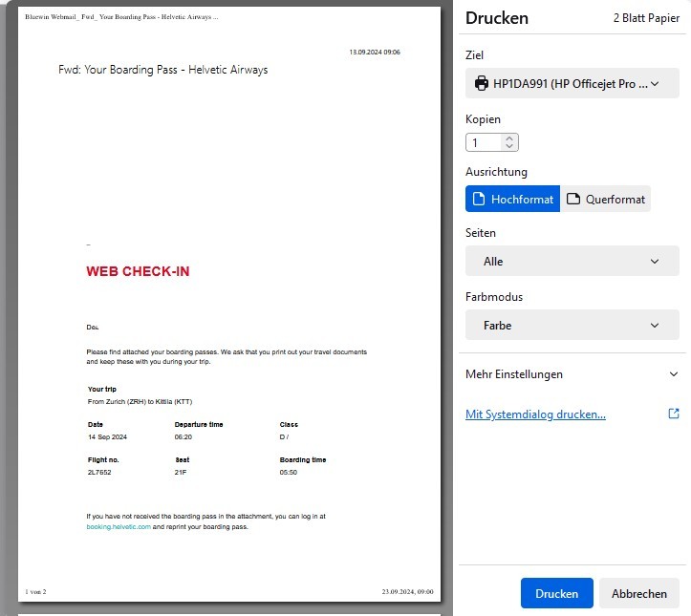Image resolution: width=691 pixels, height=616 pixels.
Task: Cancel printing with the Abbrechen button
Action: [638, 593]
